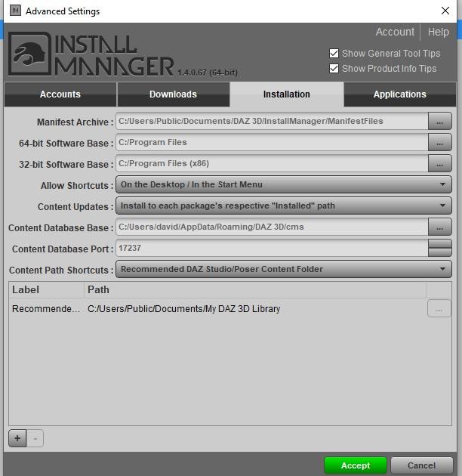Toggle Show Product Info Tips checkbox
The height and width of the screenshot is (476, 462).
[x=334, y=68]
